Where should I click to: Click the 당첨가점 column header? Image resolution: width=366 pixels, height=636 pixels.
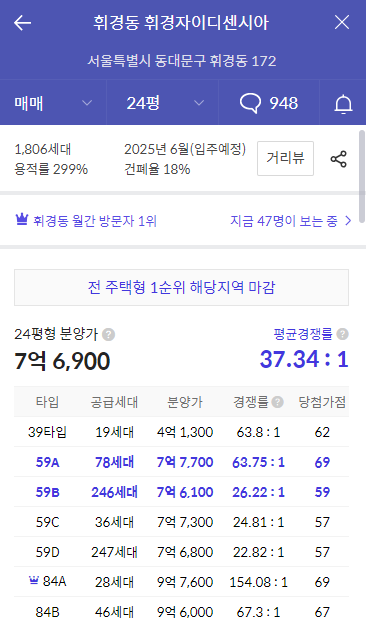click(322, 402)
